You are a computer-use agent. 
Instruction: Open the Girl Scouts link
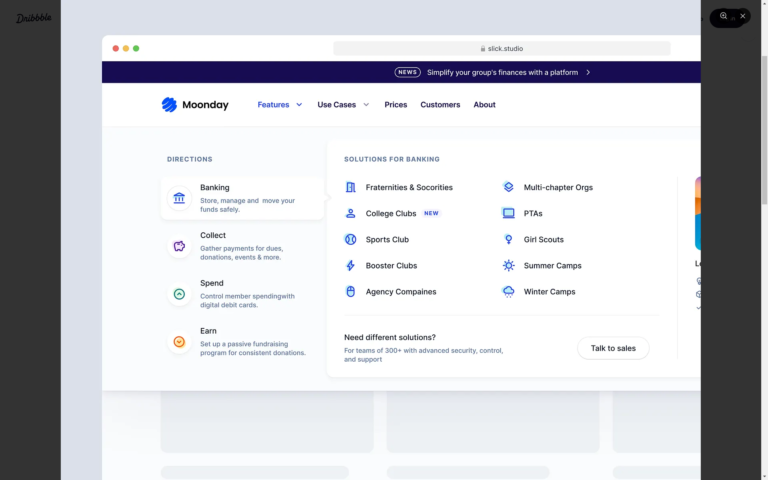(544, 240)
